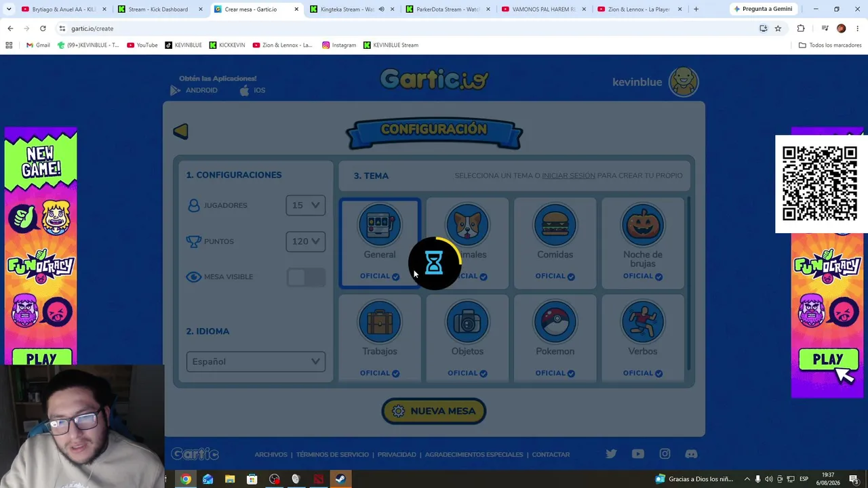
Task: Open the Archivos footer link
Action: tap(271, 454)
